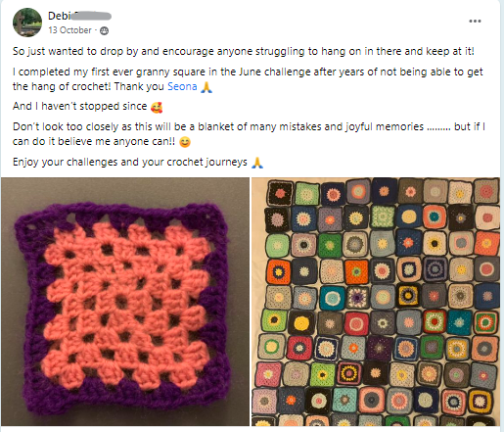Open the three-dot post options menu

(x=475, y=22)
